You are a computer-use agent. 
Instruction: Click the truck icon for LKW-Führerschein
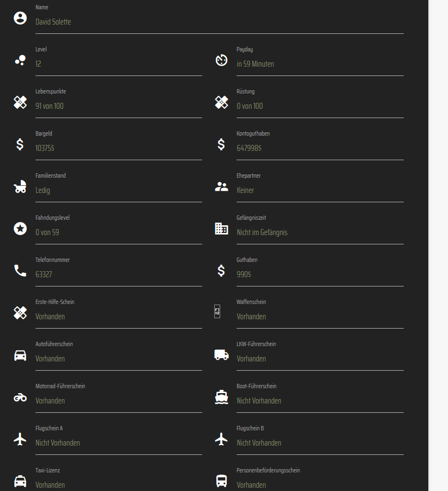(221, 355)
